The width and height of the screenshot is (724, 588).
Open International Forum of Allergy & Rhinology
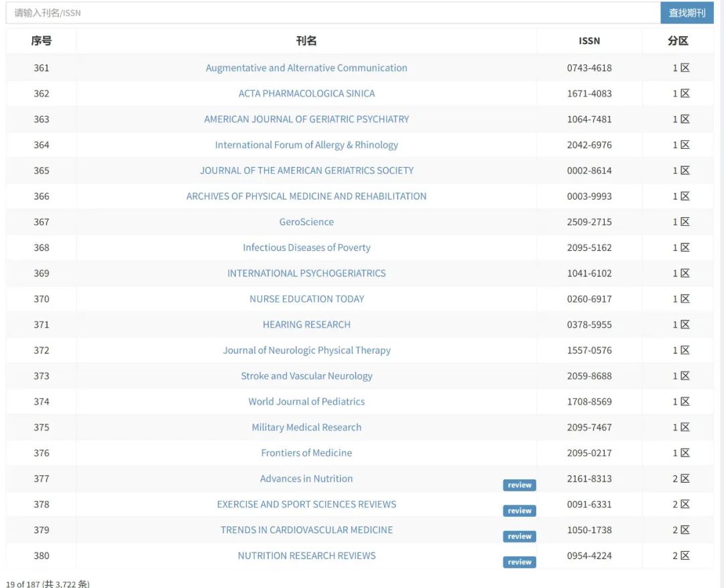tap(306, 145)
